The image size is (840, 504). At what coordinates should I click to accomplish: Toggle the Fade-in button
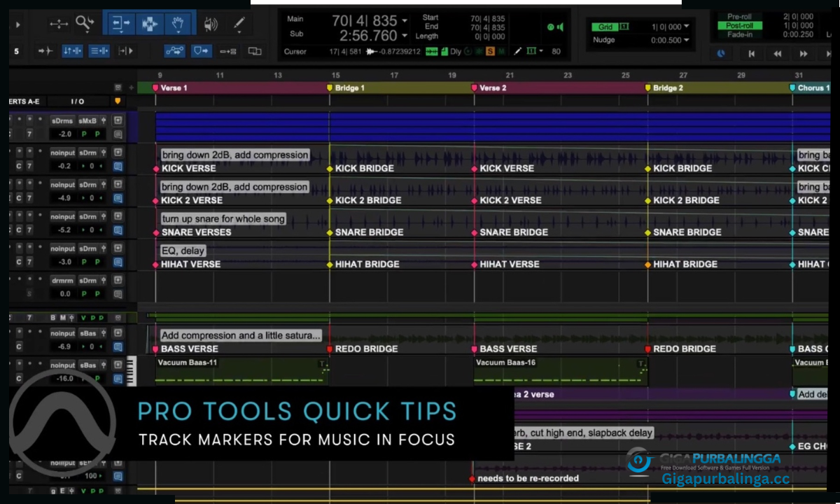(738, 34)
